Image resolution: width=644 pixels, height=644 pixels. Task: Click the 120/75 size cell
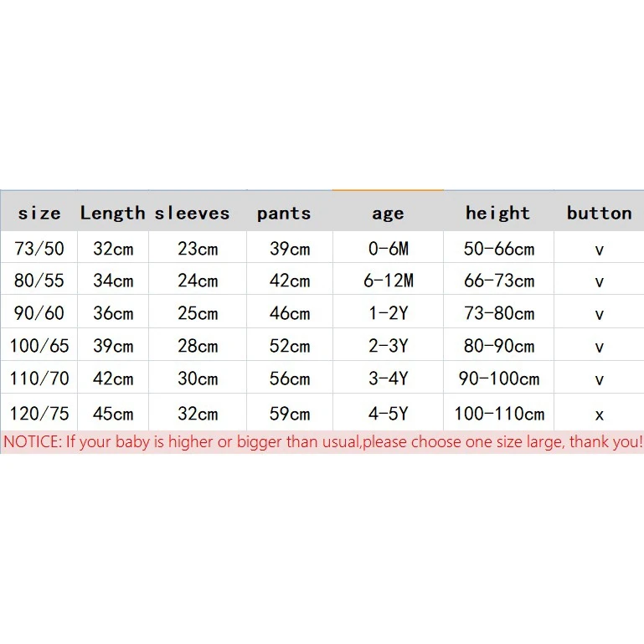pos(39,413)
